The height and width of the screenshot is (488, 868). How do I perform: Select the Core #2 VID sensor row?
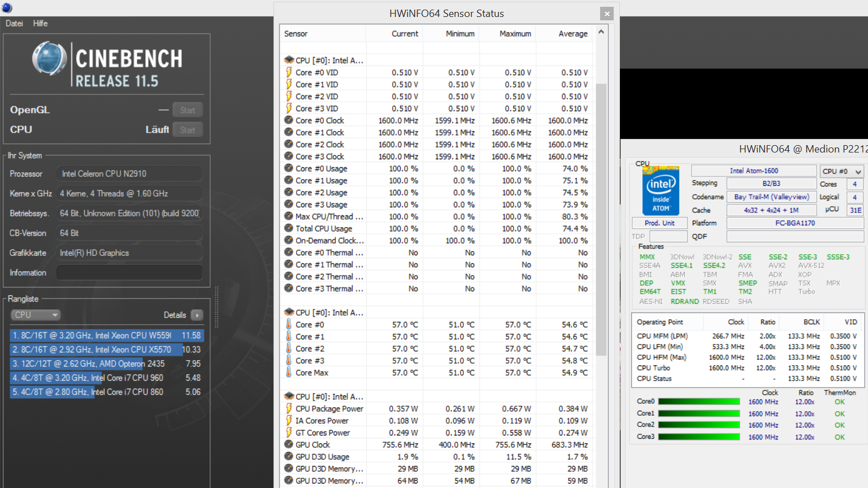click(x=437, y=96)
